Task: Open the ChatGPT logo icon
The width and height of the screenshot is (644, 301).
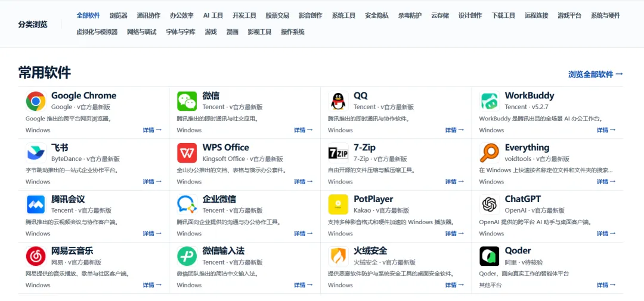Action: [x=490, y=204]
